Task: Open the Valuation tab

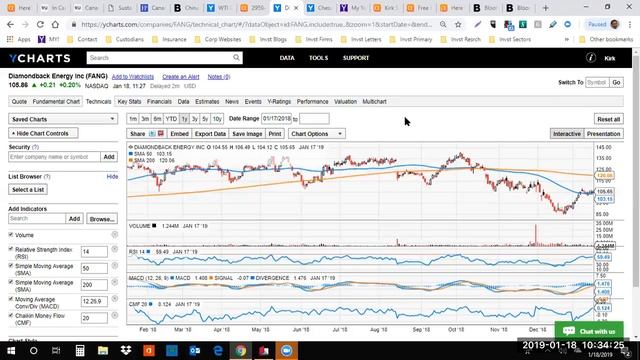Action: click(x=345, y=102)
